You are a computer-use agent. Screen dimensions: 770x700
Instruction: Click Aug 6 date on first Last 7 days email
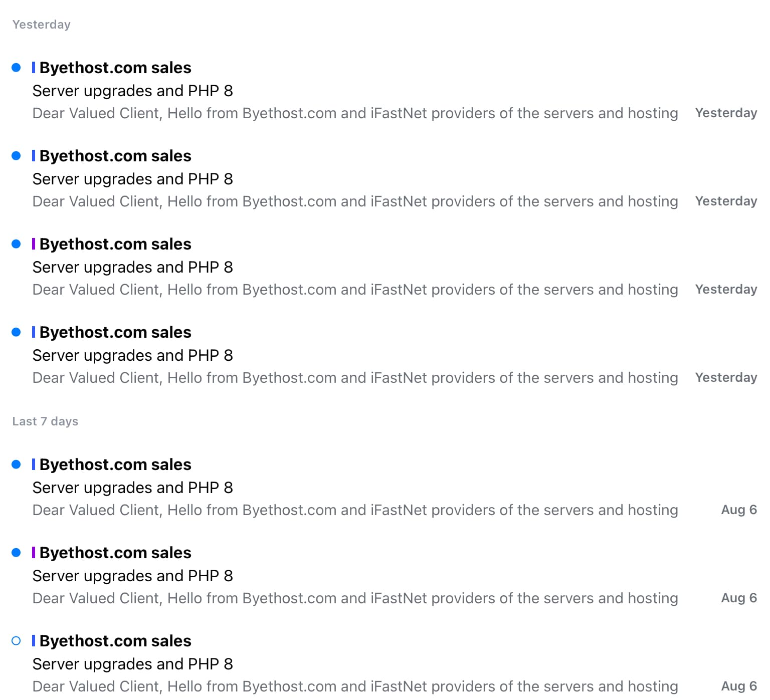pos(738,510)
